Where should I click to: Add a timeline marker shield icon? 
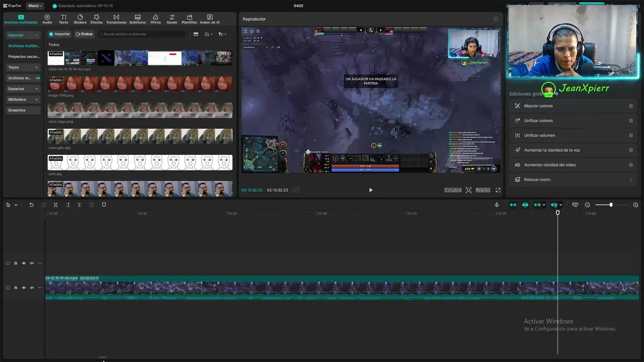point(104,205)
